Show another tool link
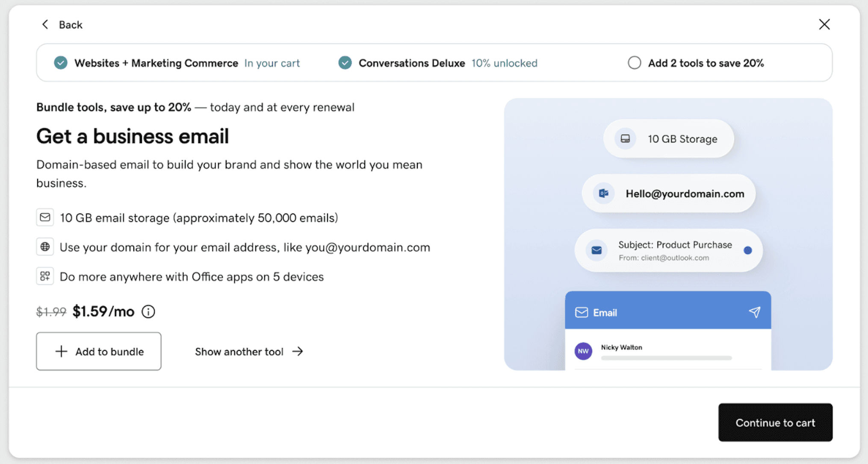 tap(249, 351)
